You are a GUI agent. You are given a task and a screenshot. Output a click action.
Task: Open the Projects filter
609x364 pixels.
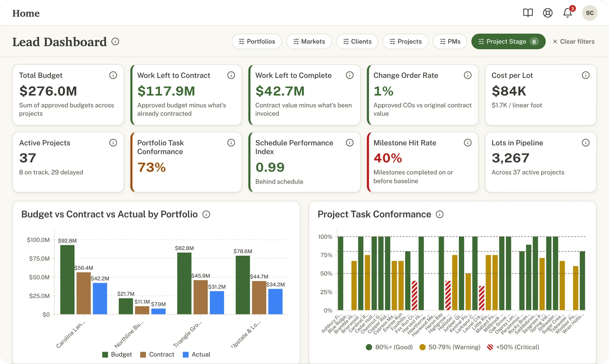405,41
